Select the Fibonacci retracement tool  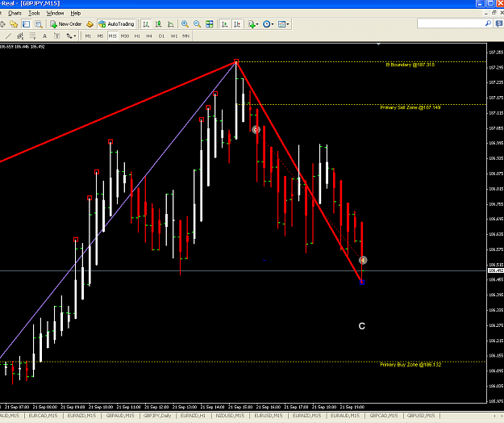32,36
